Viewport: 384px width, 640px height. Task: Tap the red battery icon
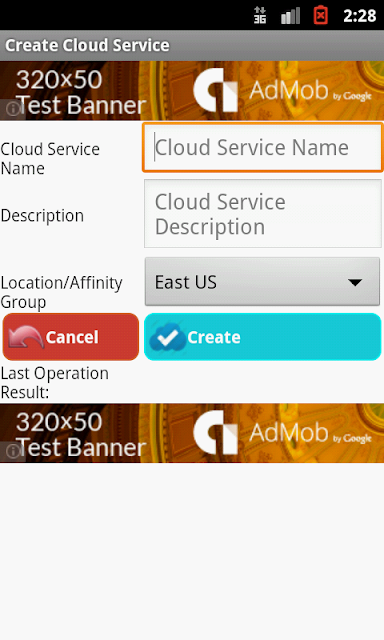pos(321,15)
